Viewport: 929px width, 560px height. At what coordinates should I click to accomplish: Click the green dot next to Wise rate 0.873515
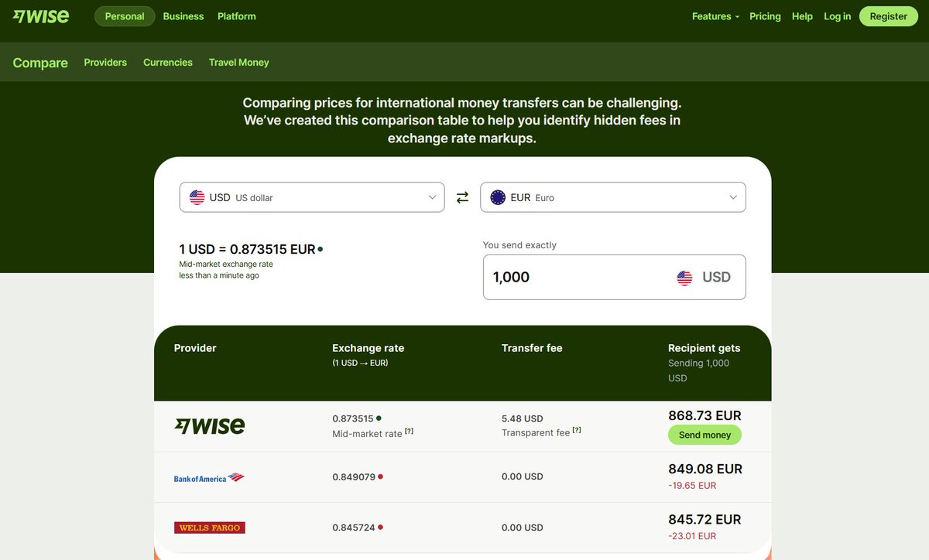coord(379,418)
